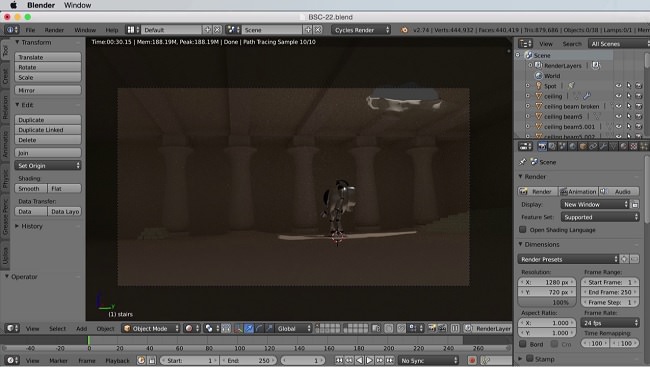Open the 24 fps frame rate dropdown
This screenshot has width=650, height=367.
610,323
